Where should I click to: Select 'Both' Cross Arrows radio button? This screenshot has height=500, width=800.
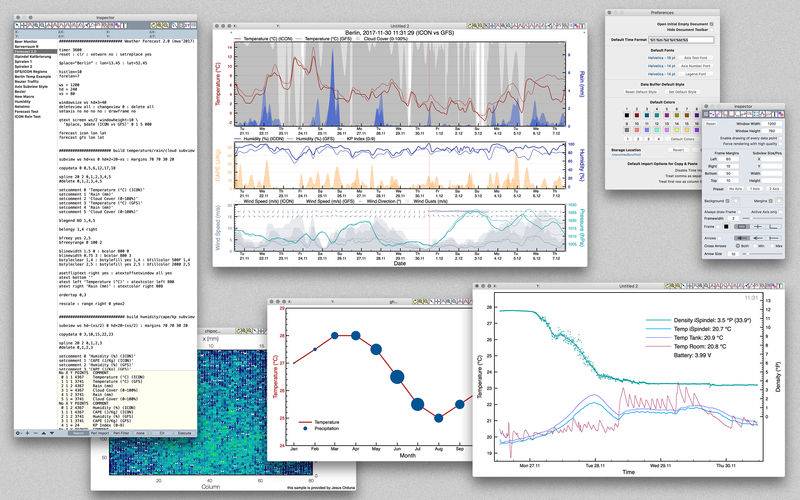tap(738, 245)
